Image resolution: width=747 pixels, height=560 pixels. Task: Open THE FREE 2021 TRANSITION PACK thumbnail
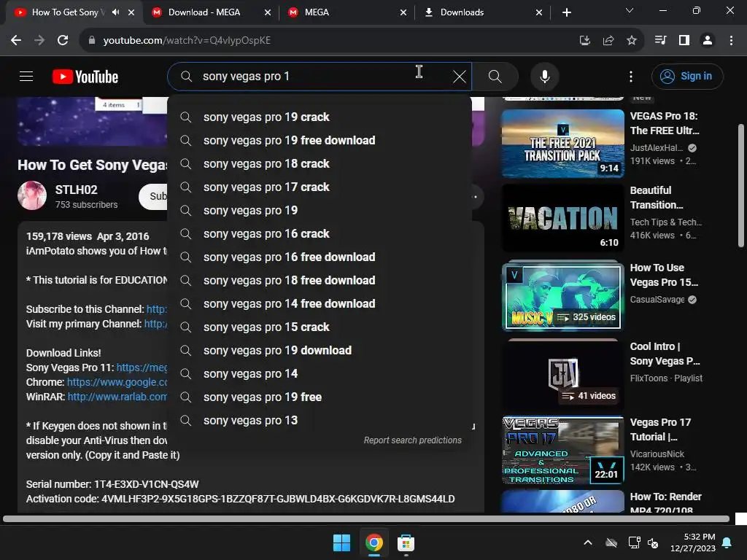pos(562,144)
